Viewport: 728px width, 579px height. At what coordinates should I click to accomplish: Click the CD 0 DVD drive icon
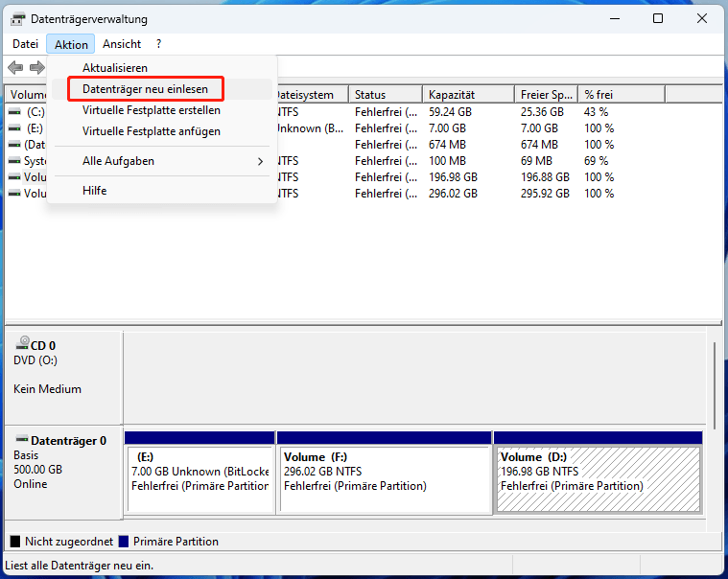(21, 345)
